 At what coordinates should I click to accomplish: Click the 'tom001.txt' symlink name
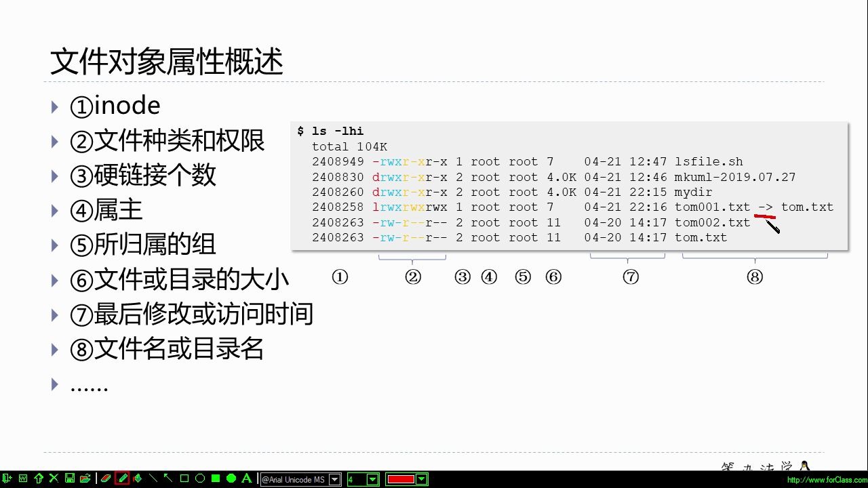tap(713, 207)
